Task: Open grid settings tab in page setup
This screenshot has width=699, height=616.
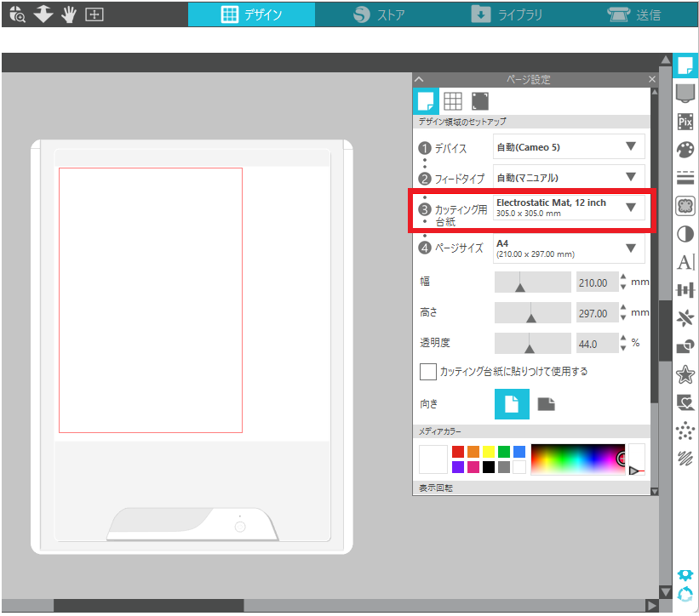Action: click(x=452, y=101)
